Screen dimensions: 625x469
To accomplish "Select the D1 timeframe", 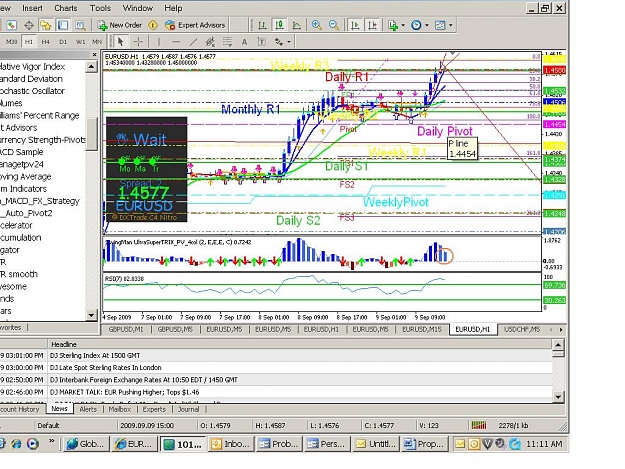I will pos(63,41).
